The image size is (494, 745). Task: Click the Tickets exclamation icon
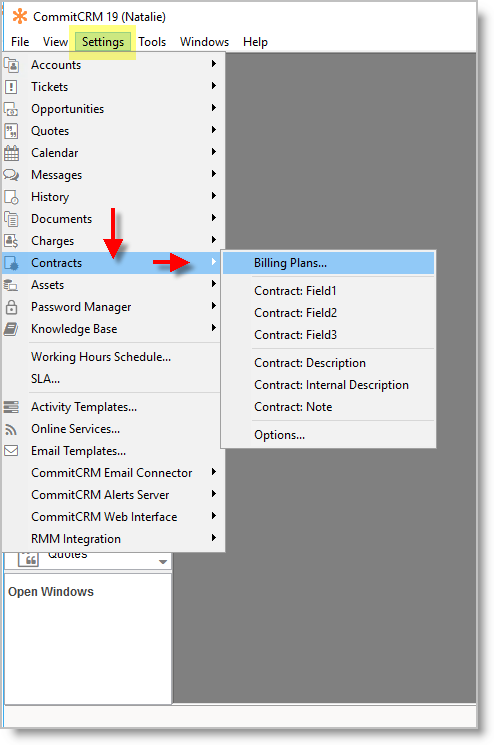point(11,87)
